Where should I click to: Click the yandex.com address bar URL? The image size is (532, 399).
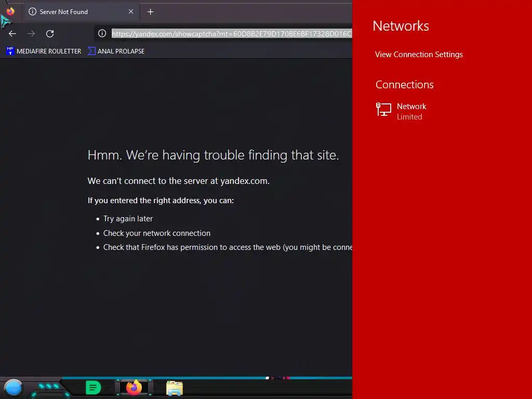[232, 34]
